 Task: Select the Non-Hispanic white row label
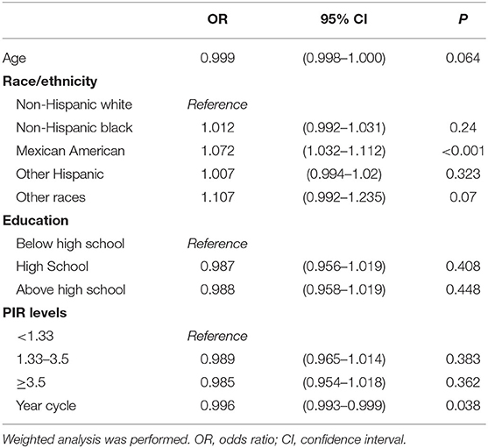74,104
